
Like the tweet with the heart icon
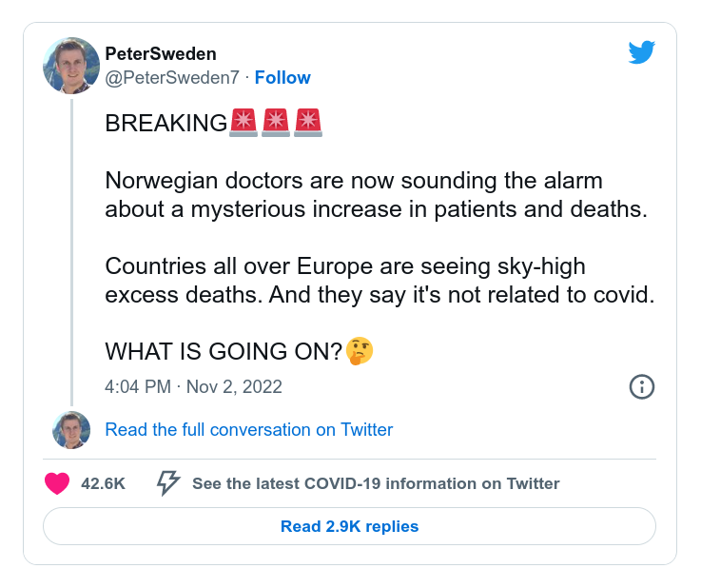(x=57, y=483)
